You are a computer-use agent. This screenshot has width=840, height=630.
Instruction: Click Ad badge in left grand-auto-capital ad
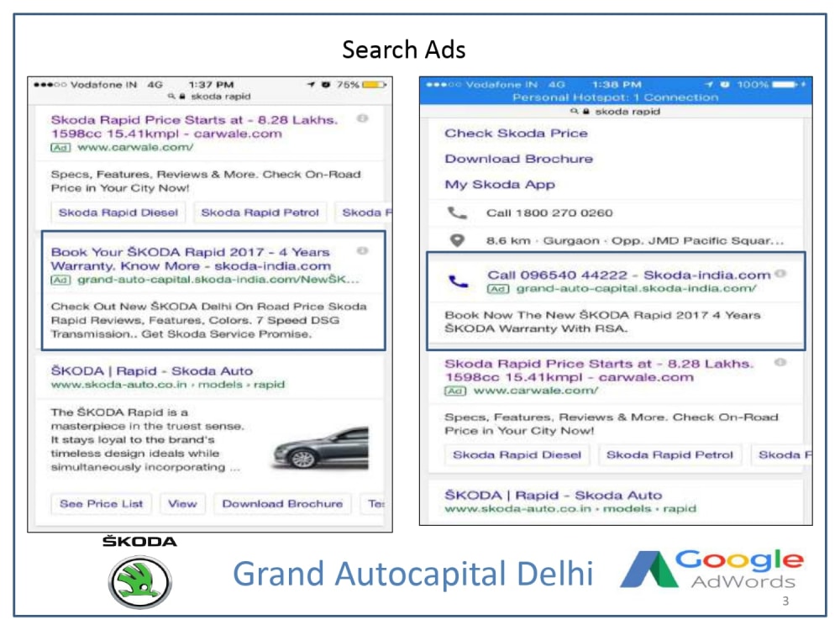[x=60, y=281]
